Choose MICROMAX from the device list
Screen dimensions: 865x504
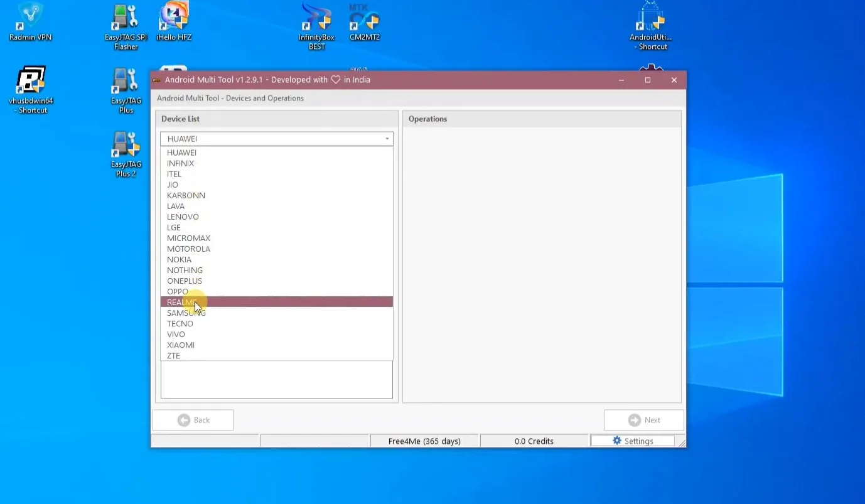click(277, 238)
